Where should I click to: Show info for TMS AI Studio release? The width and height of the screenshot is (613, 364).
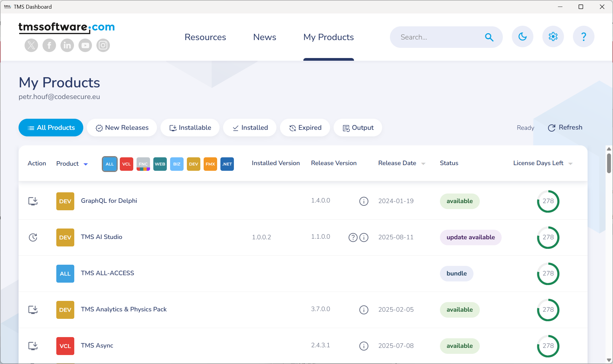pyautogui.click(x=364, y=237)
